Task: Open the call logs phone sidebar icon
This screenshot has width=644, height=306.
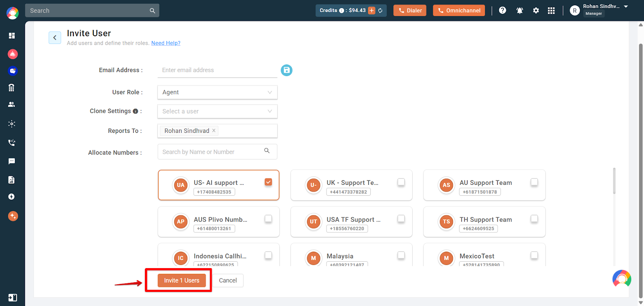Action: click(12, 143)
